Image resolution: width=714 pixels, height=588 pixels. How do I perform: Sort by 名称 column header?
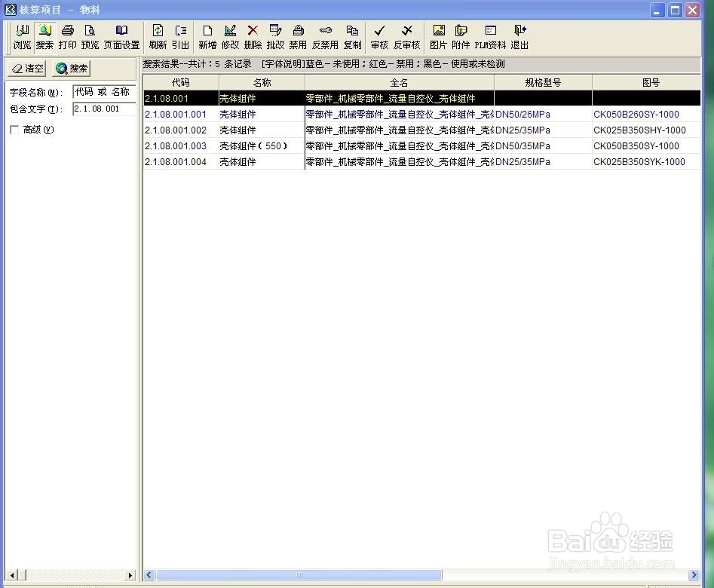click(x=262, y=82)
